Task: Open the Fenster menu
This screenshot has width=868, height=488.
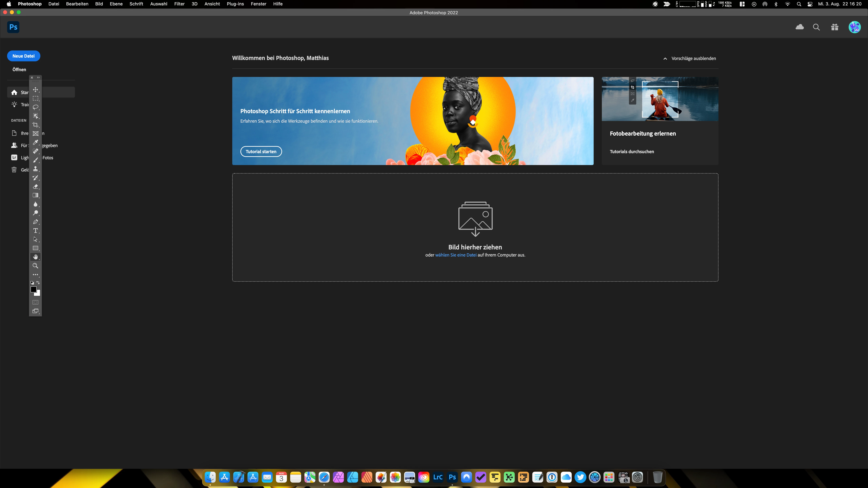Action: coord(258,4)
